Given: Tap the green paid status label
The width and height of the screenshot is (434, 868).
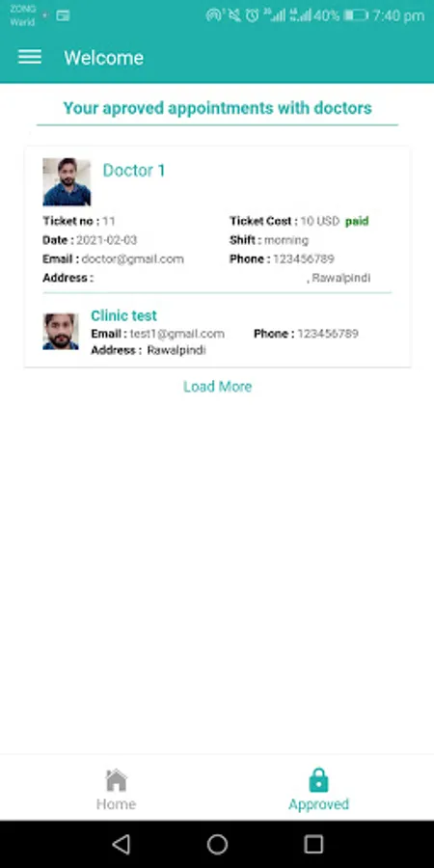Looking at the screenshot, I should pos(357,222).
